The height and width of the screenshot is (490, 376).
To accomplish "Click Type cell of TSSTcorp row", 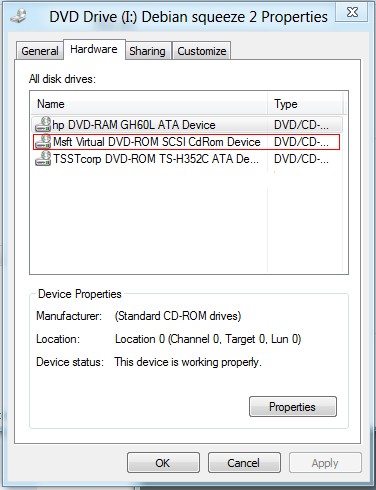I will coord(301,159).
